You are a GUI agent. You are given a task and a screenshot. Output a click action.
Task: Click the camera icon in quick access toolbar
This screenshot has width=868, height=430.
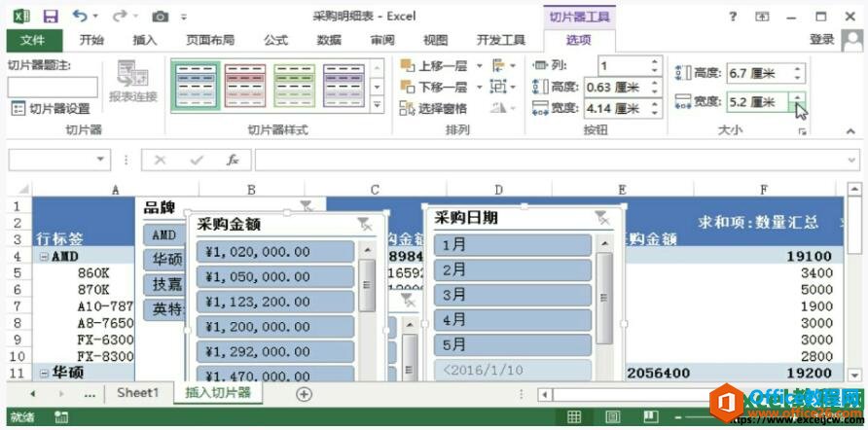pyautogui.click(x=160, y=17)
